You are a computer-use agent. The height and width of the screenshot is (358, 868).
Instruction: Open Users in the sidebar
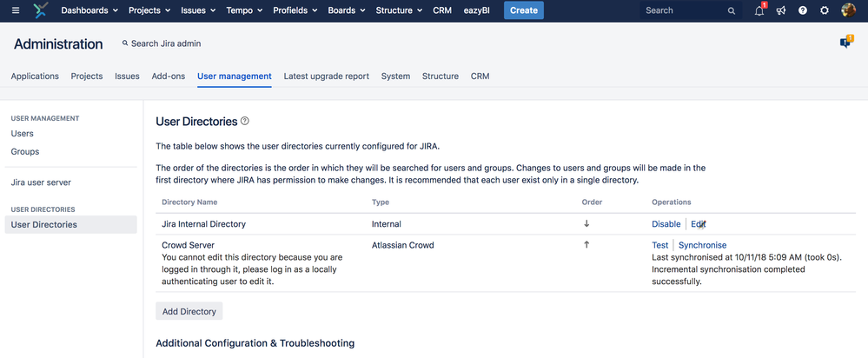22,133
